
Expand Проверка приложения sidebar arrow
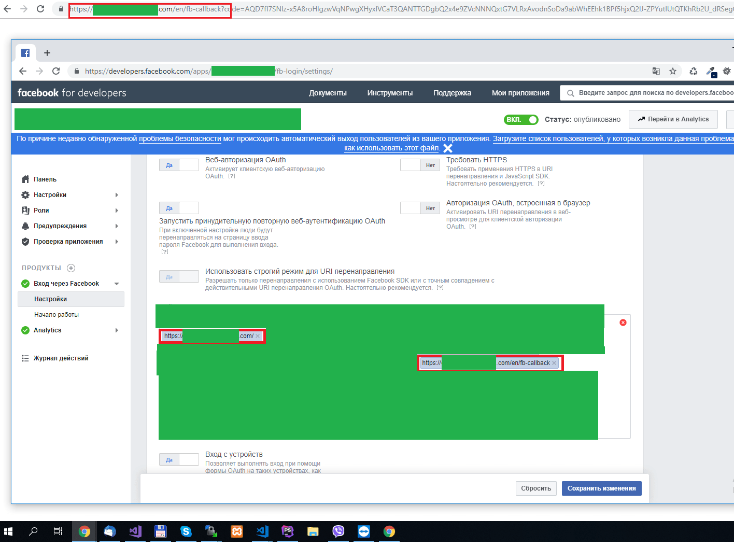(117, 242)
